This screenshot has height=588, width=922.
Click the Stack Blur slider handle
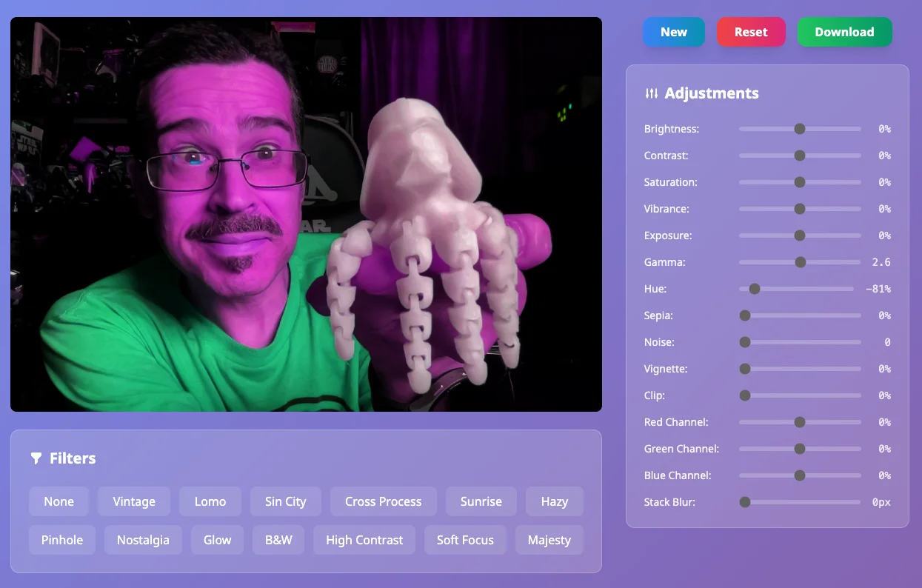point(745,502)
